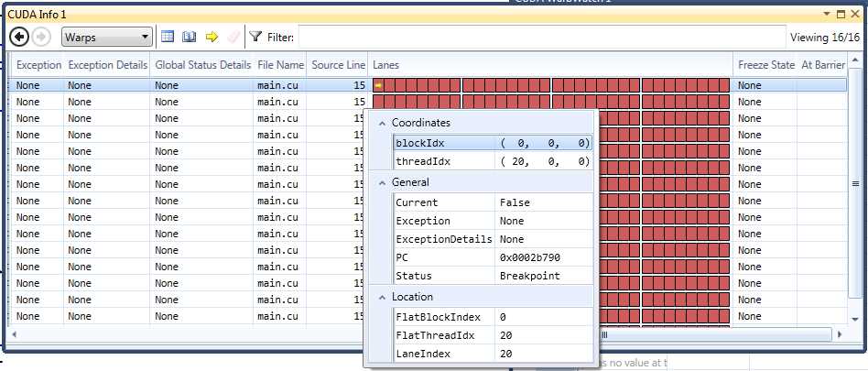Sort by Source Line column header
Screen dimensions: 868x371
(338, 65)
